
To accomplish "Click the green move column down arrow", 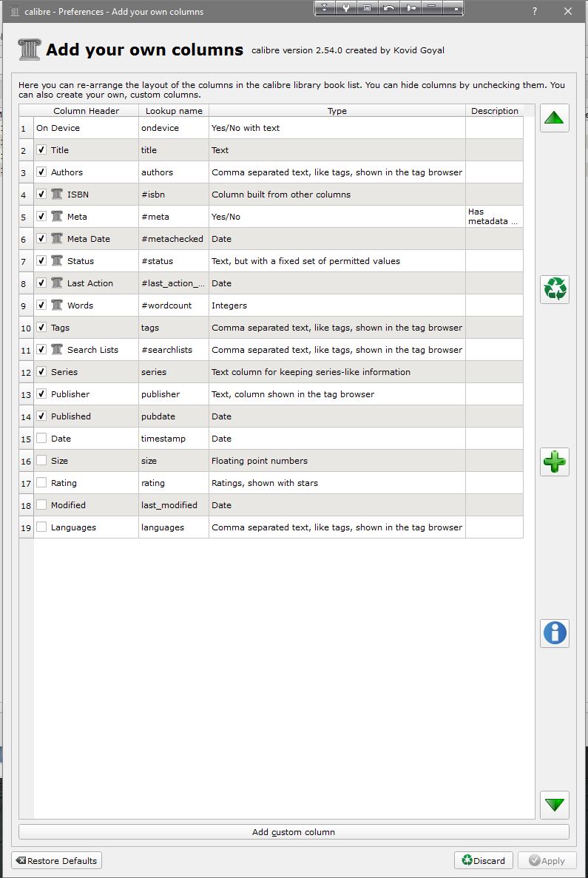I will [x=555, y=805].
